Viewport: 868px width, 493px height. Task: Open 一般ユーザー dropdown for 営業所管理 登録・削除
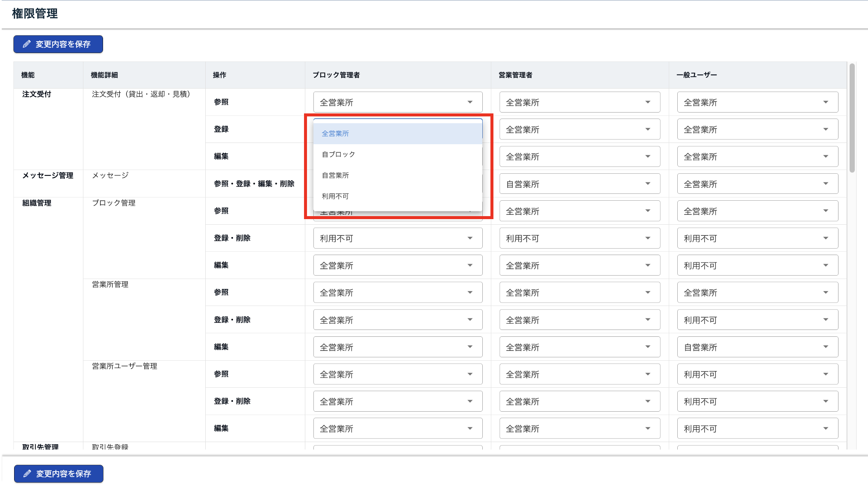tap(758, 320)
